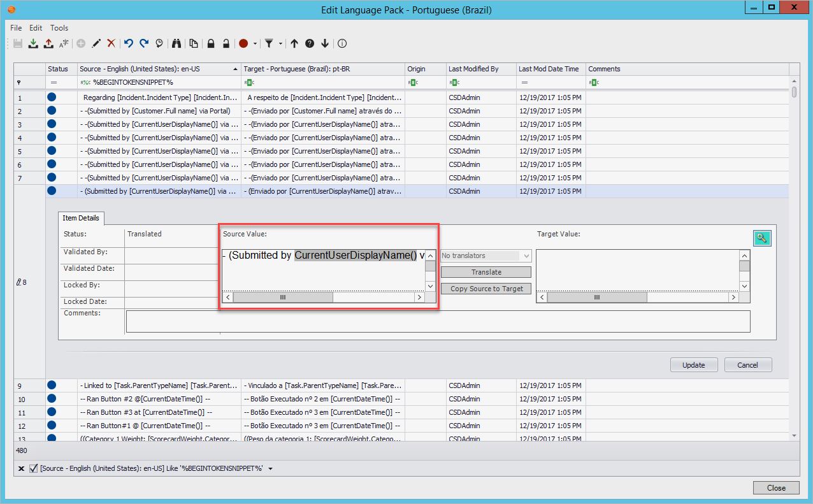
Task: Click the blue status dot in row 9
Action: [x=52, y=385]
